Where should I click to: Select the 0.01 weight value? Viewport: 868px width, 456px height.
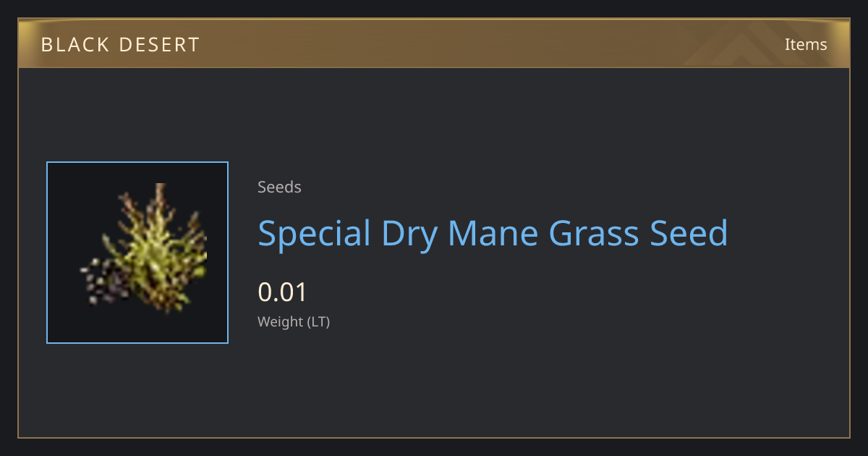[283, 292]
